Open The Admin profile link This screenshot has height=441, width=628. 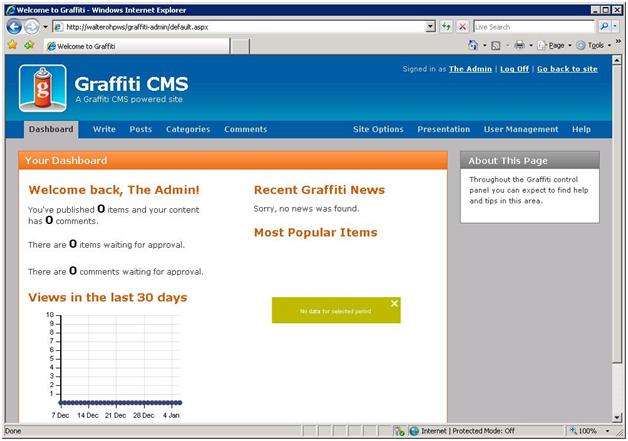click(470, 69)
